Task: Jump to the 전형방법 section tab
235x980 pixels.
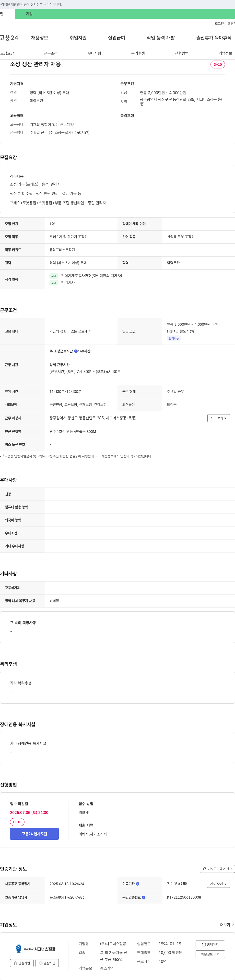Action: click(181, 53)
